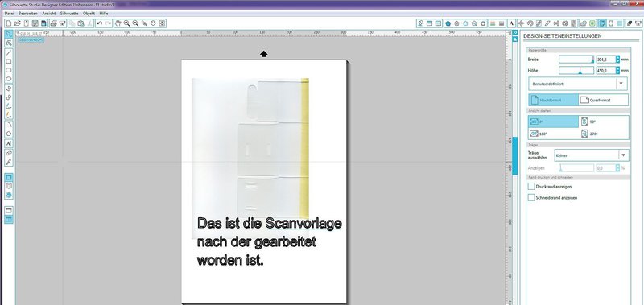This screenshot has width=644, height=305.
Task: Select the text tool in left toolbar
Action: click(x=9, y=143)
